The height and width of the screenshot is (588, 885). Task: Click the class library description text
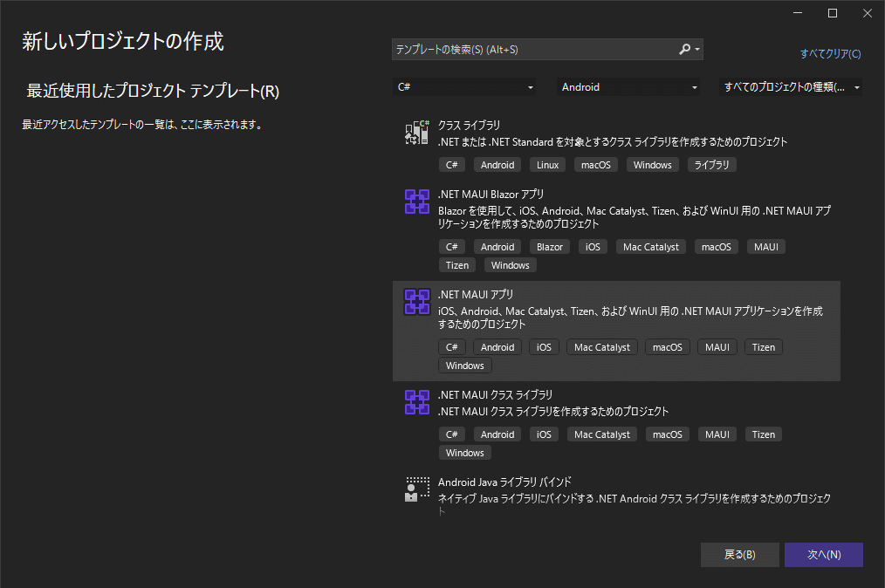[x=613, y=141]
